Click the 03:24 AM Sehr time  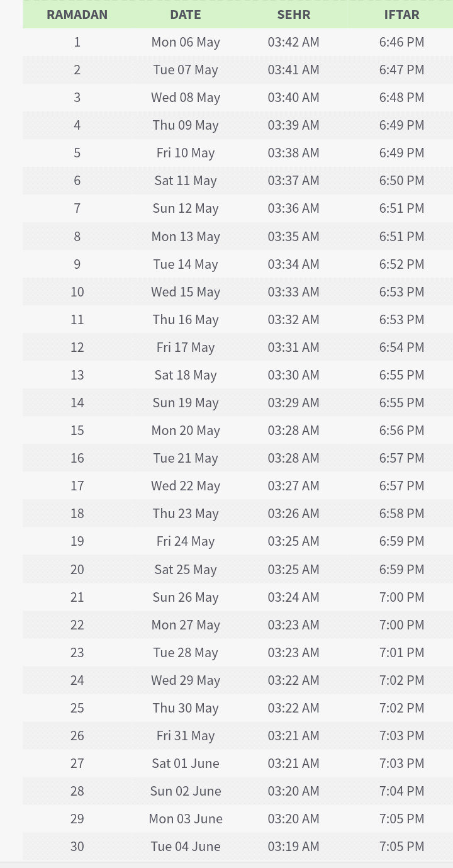[294, 597]
